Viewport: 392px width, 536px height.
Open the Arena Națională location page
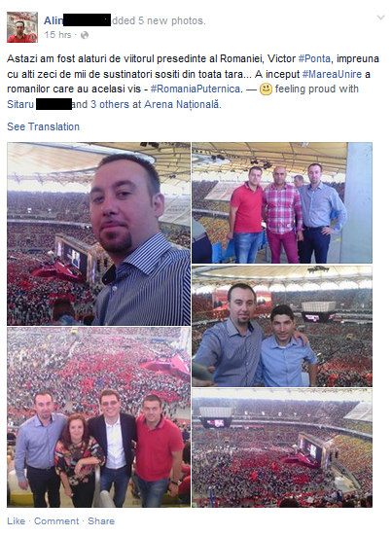click(182, 104)
